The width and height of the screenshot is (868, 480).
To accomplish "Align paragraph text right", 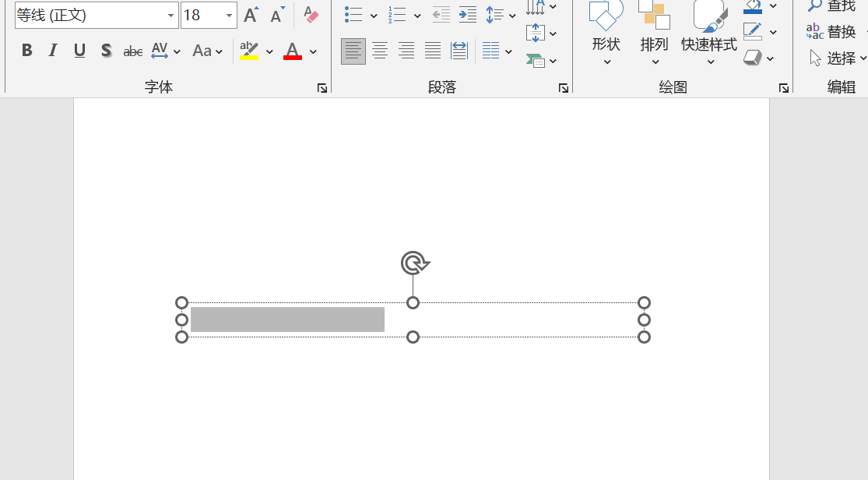I will (x=406, y=51).
